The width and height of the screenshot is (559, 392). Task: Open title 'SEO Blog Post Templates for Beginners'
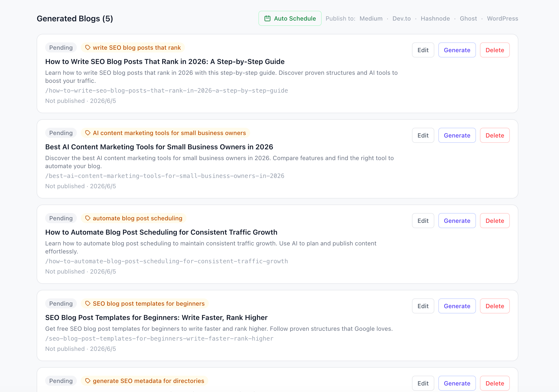tap(156, 317)
